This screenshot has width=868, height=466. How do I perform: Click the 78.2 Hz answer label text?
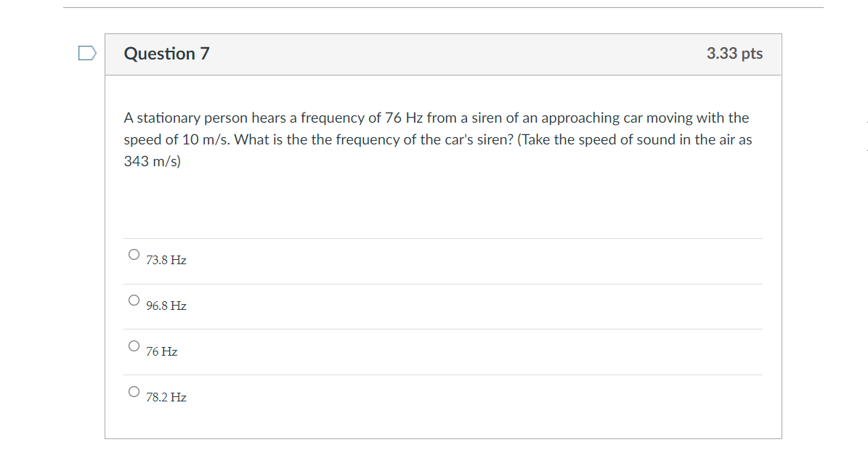166,397
